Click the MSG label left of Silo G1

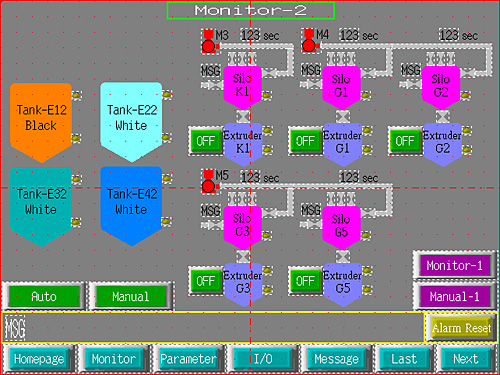click(x=311, y=70)
